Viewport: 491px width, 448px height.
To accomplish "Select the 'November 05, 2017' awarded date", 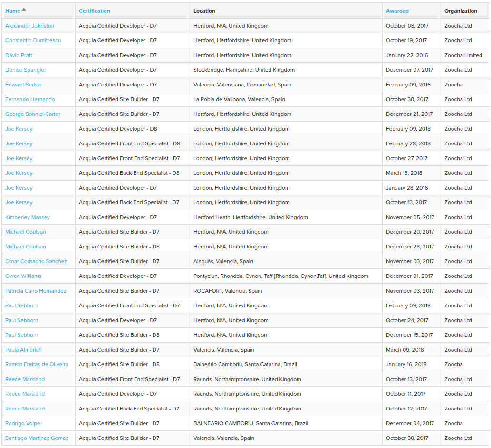I will point(410,217).
